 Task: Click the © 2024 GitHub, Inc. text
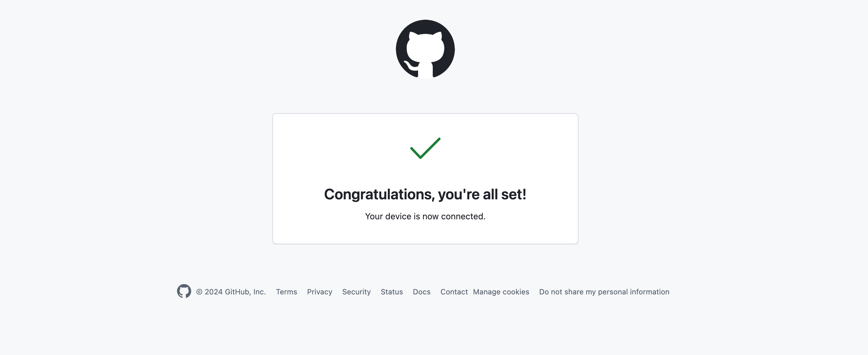pos(231,292)
